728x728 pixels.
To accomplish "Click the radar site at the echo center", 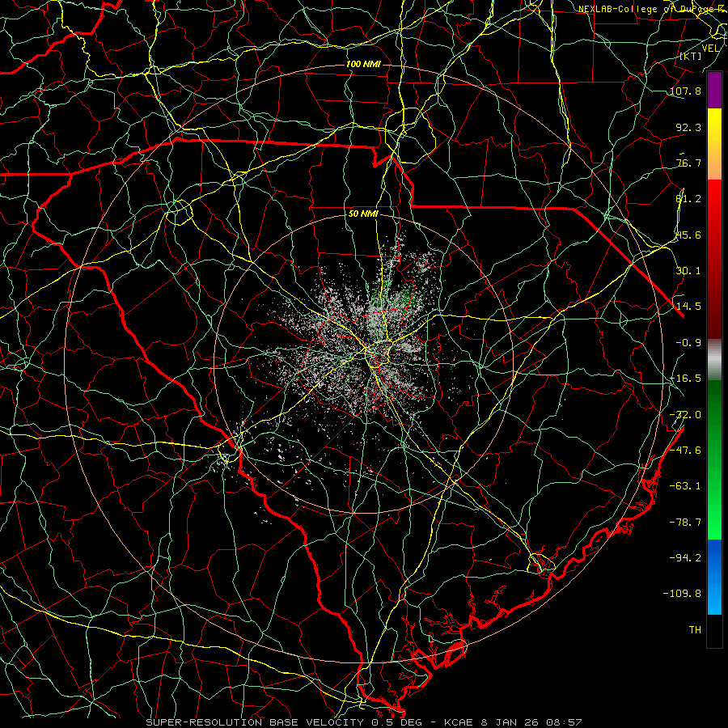I will 364,363.
